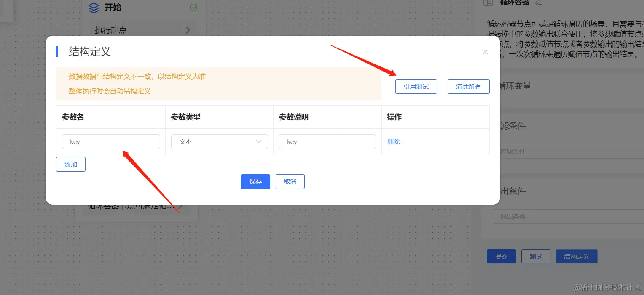
Task: Focus the 参数名 input containing key
Action: click(x=111, y=142)
